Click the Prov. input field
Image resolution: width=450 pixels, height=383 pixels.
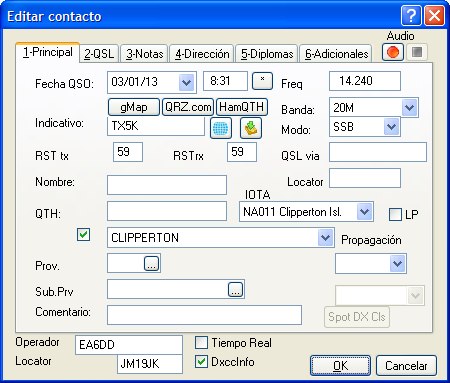point(126,263)
